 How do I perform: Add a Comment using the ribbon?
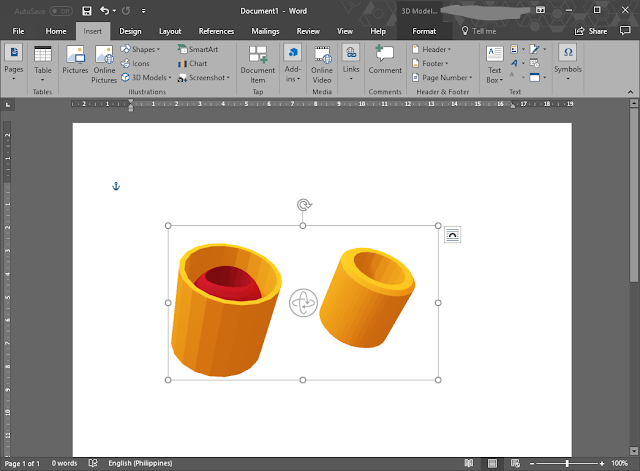[384, 60]
